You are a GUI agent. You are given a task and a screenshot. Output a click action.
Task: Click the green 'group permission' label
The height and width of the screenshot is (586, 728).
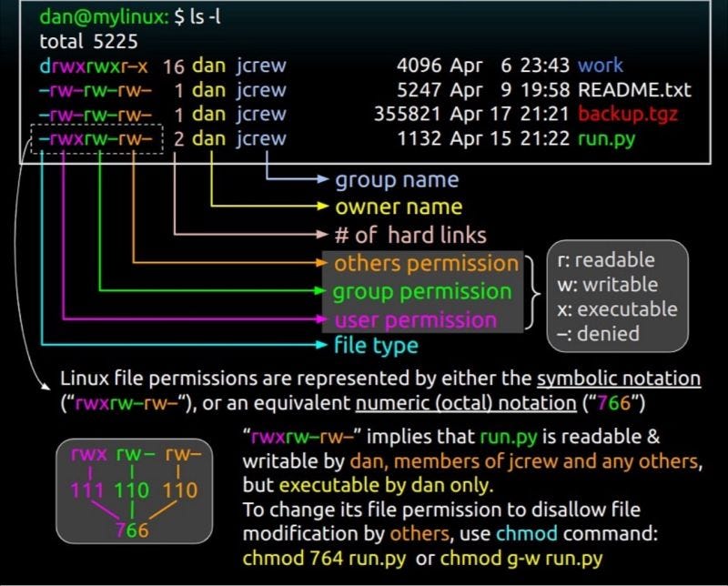click(x=422, y=292)
